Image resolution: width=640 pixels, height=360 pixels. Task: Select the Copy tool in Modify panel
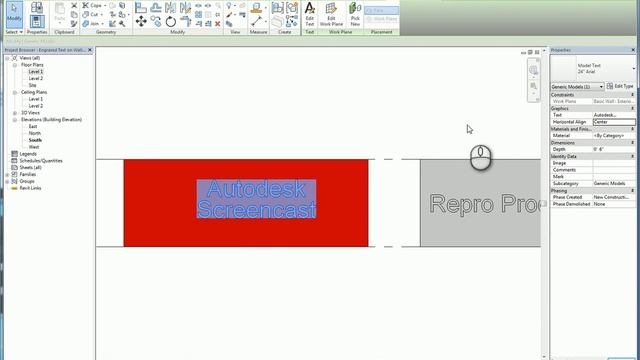[x=156, y=21]
